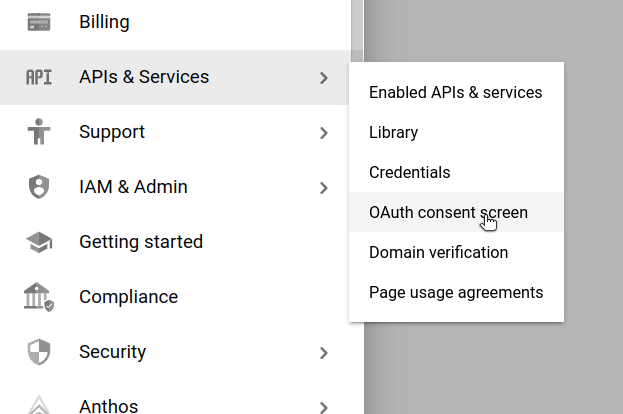The height and width of the screenshot is (414, 623).
Task: Open the Billing menu entry
Action: point(104,22)
